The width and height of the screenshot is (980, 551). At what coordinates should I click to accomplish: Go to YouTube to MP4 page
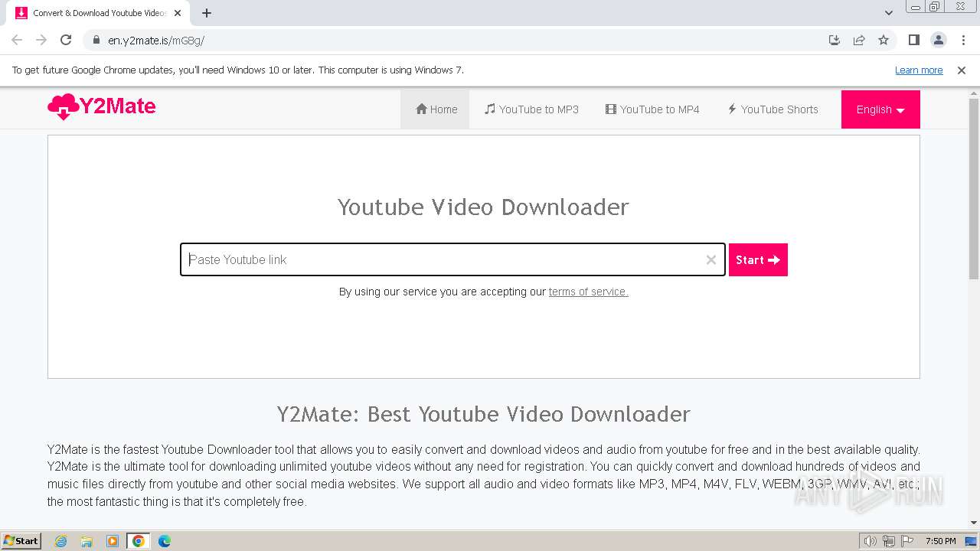652,109
